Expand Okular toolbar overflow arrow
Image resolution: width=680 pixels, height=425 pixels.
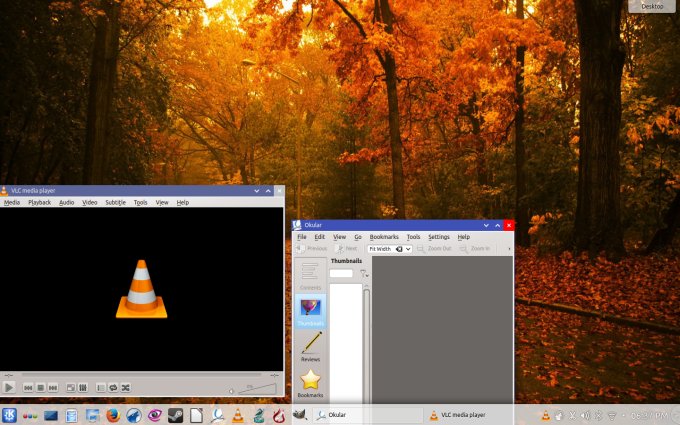508,248
